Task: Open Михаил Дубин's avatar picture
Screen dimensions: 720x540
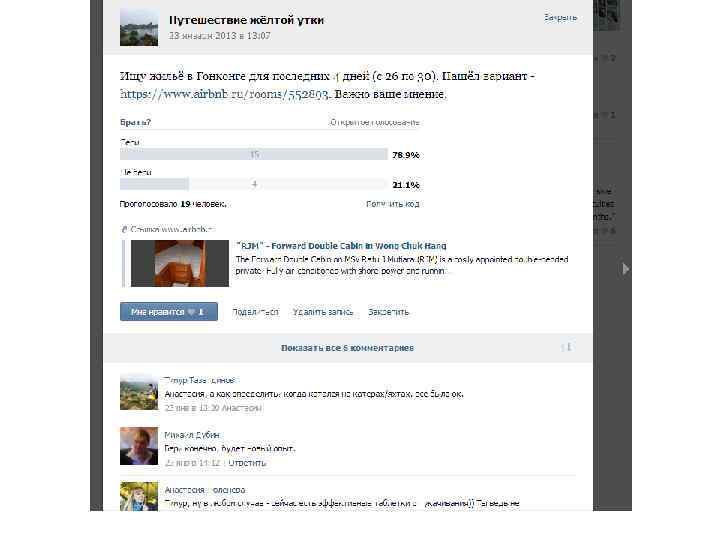Action: point(139,446)
